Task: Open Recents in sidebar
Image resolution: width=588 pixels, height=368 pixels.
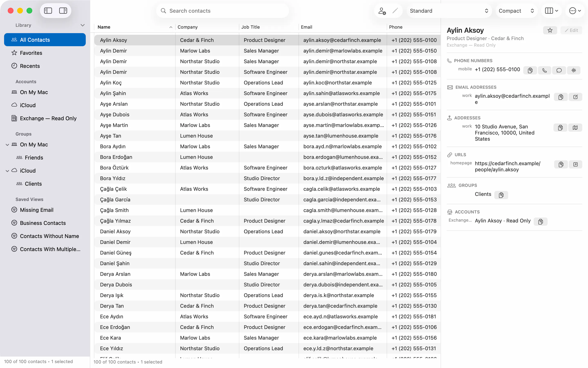Action: (45, 66)
